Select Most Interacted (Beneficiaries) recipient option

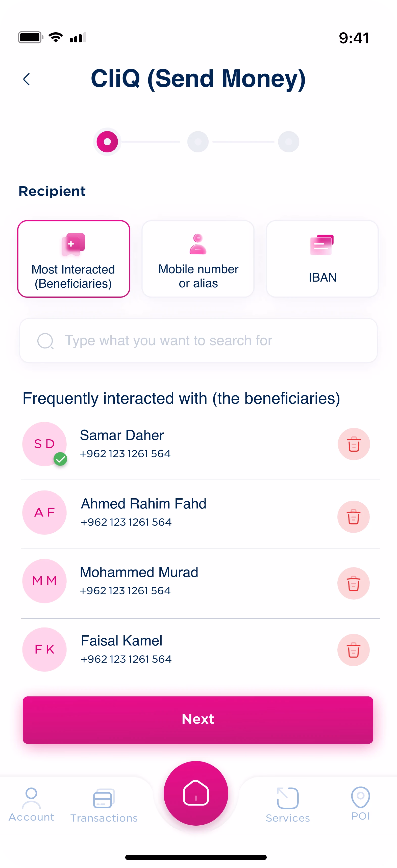[x=73, y=259]
